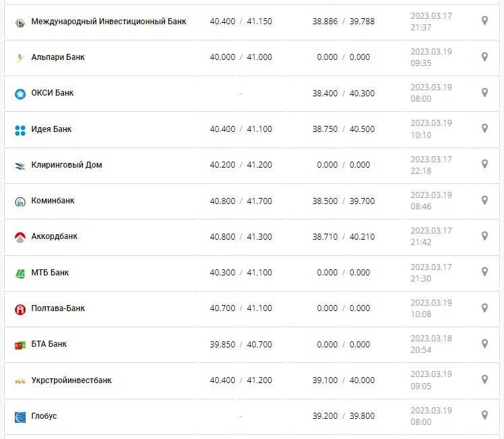504x439 pixels.
Task: Click ОКСИ Банк rate 38.400 / 40.300
Action: pyautogui.click(x=344, y=93)
